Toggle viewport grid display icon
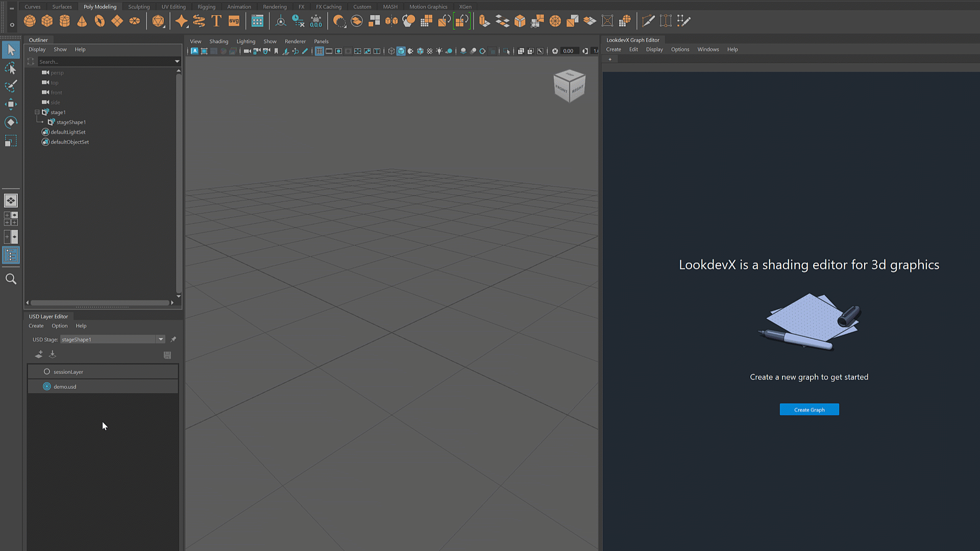Viewport: 980px width, 551px height. pyautogui.click(x=319, y=51)
